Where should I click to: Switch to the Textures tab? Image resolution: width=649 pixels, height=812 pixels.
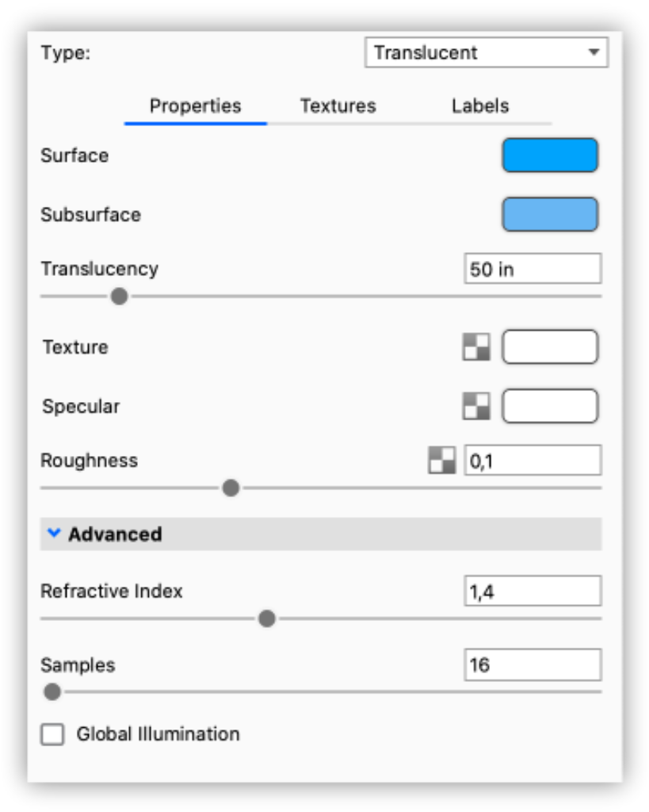[x=338, y=106]
